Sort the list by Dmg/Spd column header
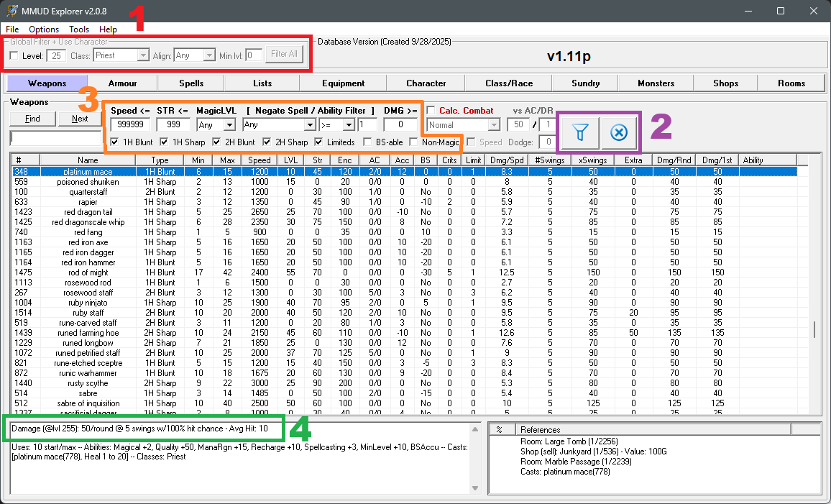 coord(507,160)
